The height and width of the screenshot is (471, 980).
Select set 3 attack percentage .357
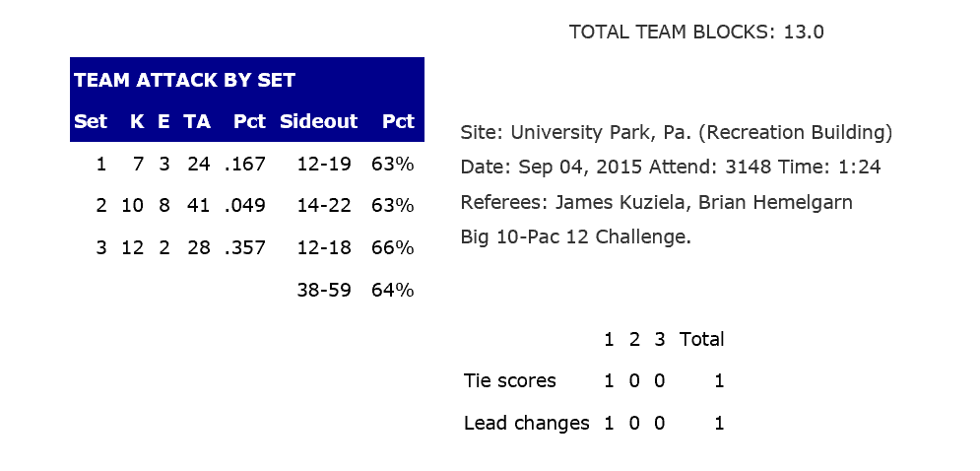[x=245, y=248]
